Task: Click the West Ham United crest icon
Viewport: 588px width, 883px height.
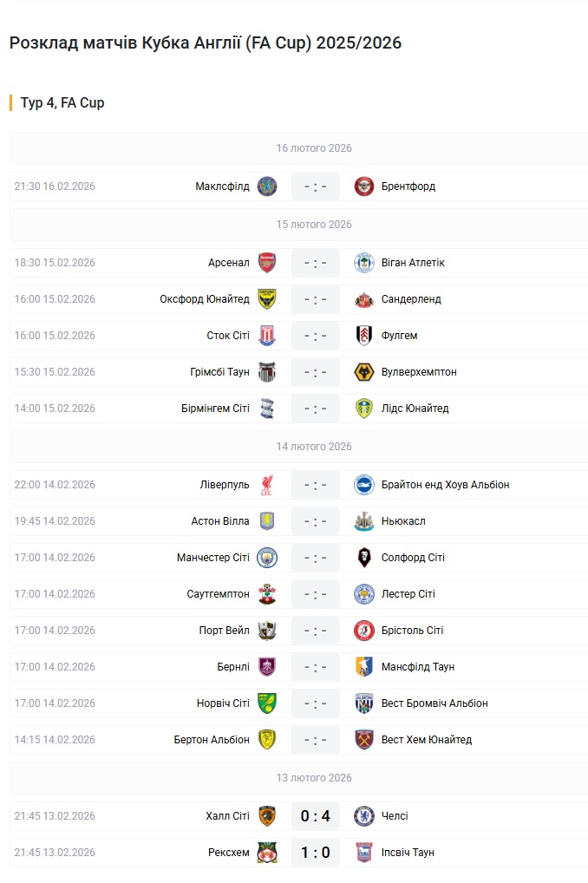Action: [x=364, y=740]
